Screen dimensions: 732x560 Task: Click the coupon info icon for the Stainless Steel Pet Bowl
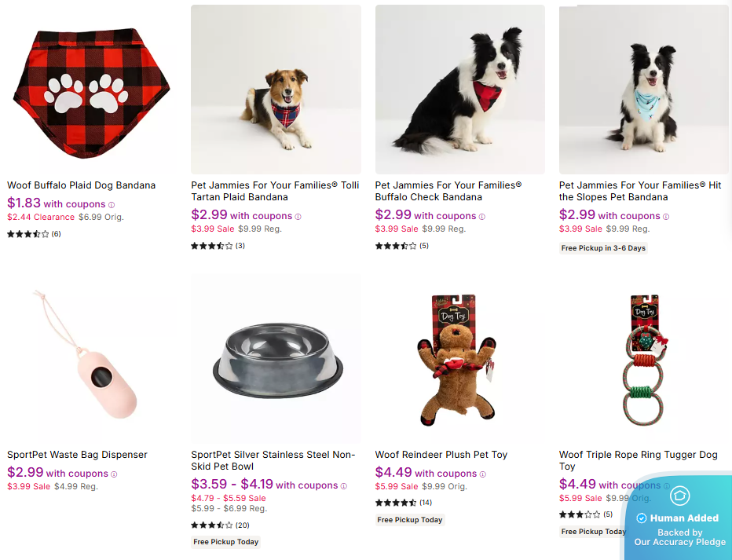coord(344,485)
